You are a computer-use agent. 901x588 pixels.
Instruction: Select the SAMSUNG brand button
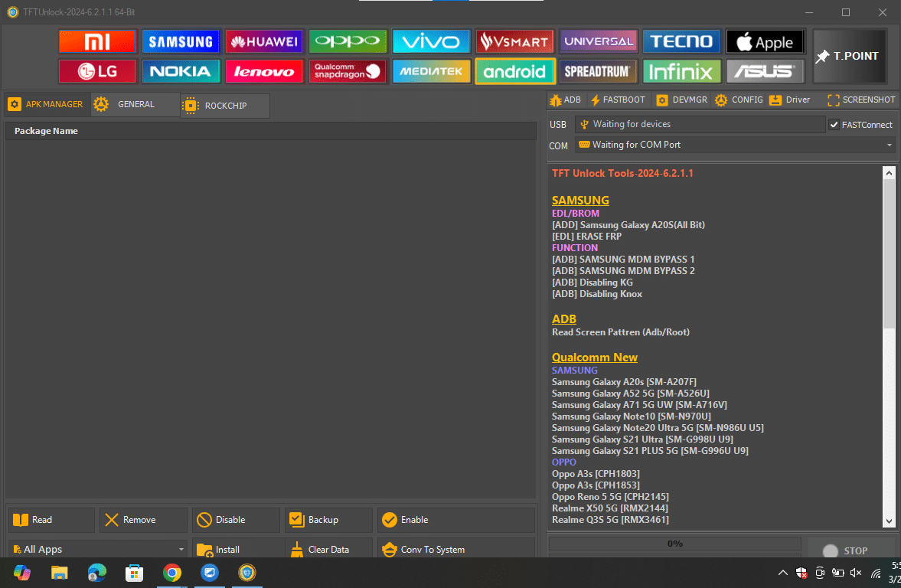(x=181, y=41)
